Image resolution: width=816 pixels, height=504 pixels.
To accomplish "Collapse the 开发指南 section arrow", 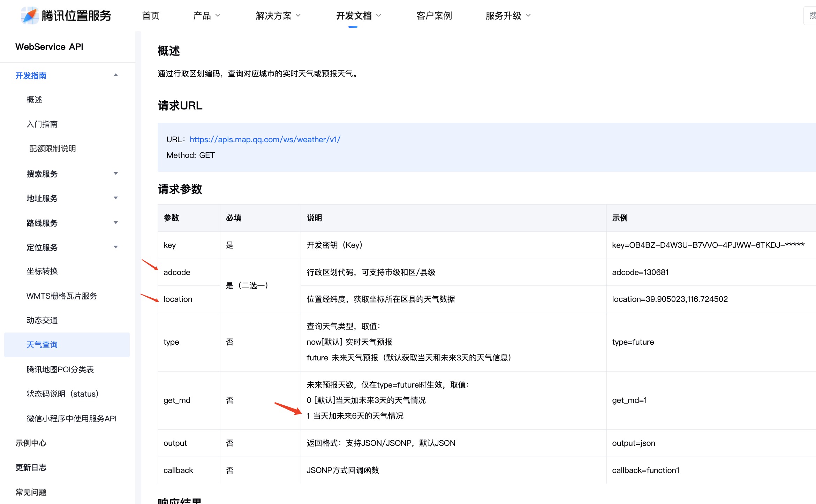I will [116, 75].
